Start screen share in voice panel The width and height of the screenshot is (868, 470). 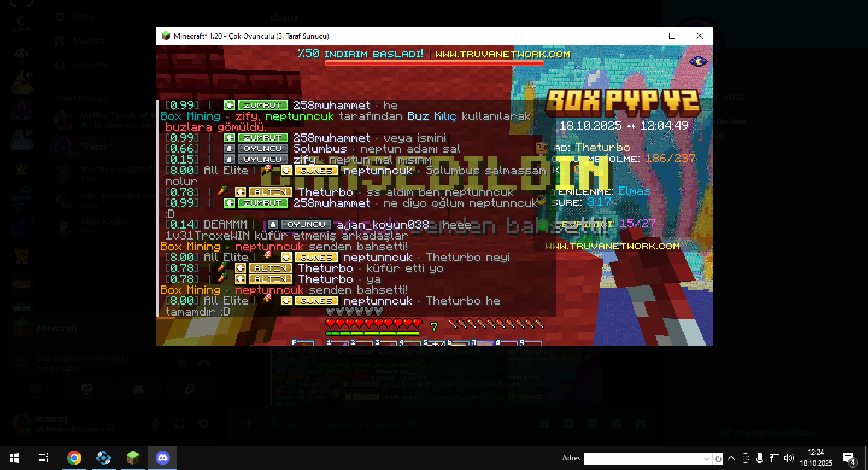(87, 389)
